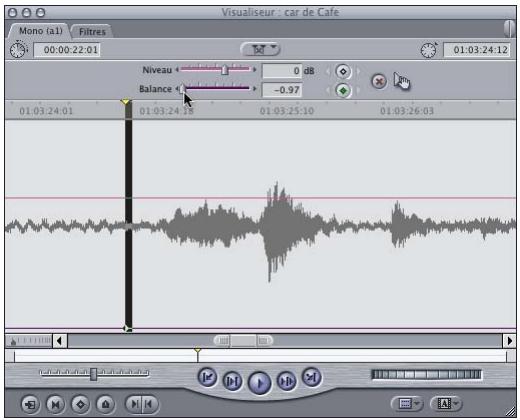Go to next Balance keyframe arrow

pos(358,90)
